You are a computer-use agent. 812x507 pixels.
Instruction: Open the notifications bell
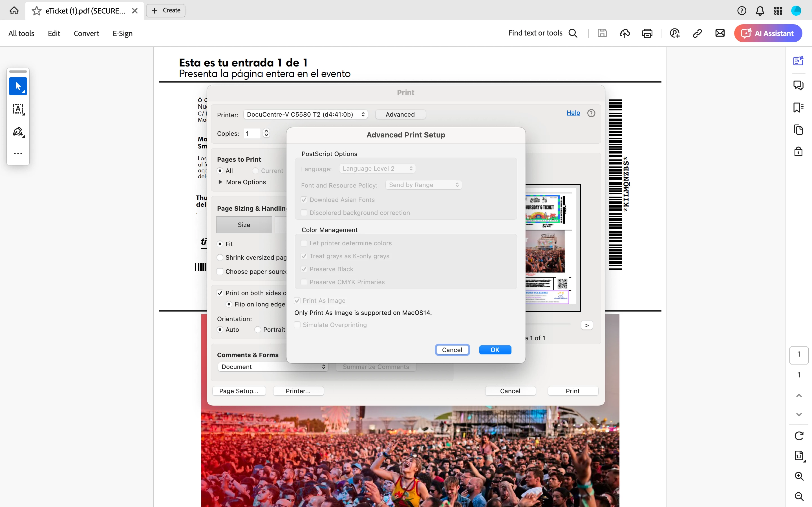tap(760, 11)
